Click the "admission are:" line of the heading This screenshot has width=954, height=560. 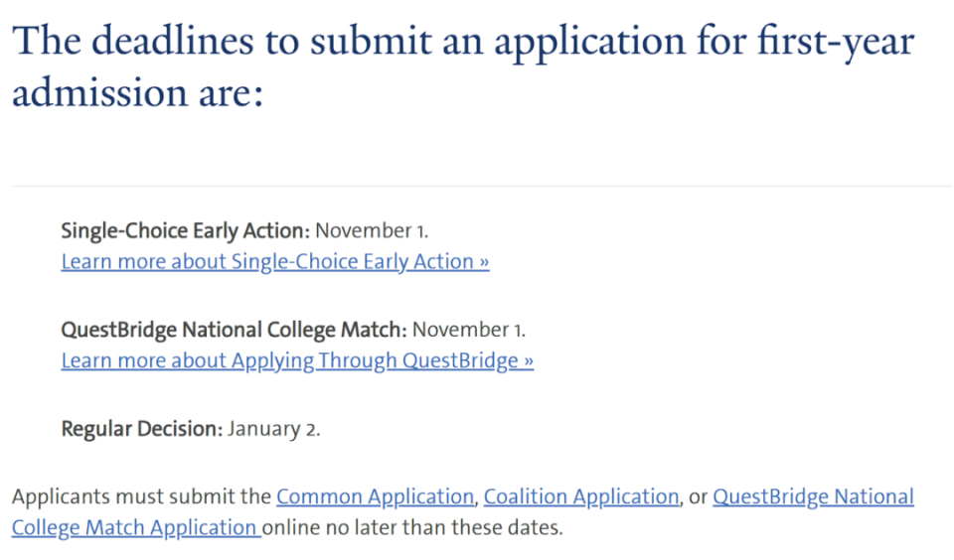click(137, 95)
